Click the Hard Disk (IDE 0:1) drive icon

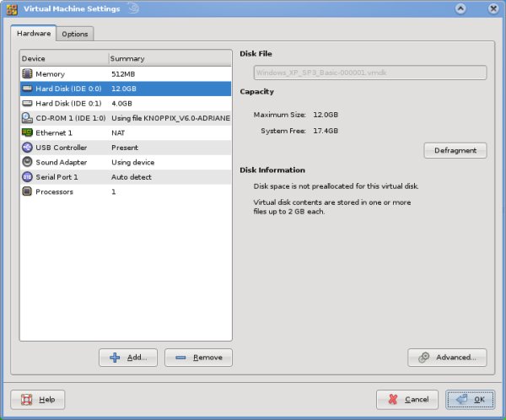(27, 103)
